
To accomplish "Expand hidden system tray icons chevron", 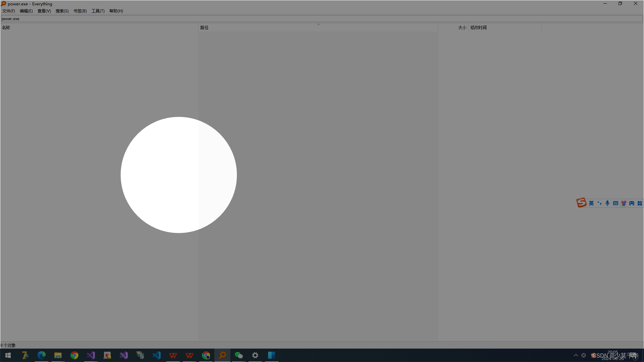I will 576,355.
